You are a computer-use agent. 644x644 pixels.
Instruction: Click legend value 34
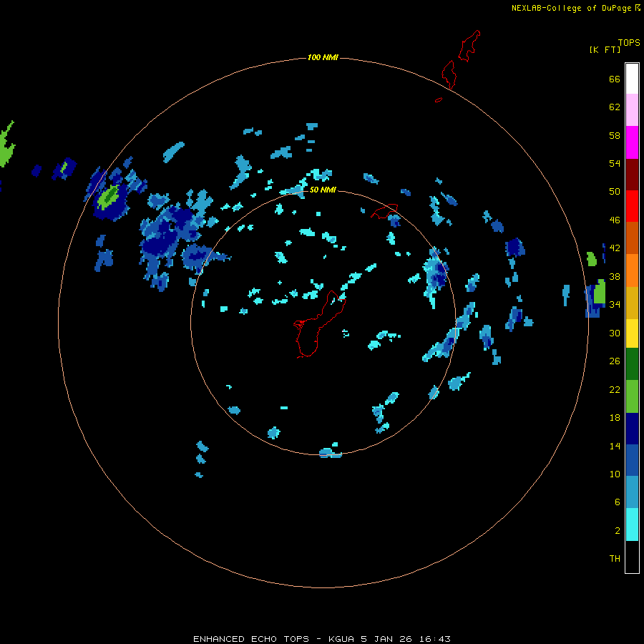click(x=615, y=305)
